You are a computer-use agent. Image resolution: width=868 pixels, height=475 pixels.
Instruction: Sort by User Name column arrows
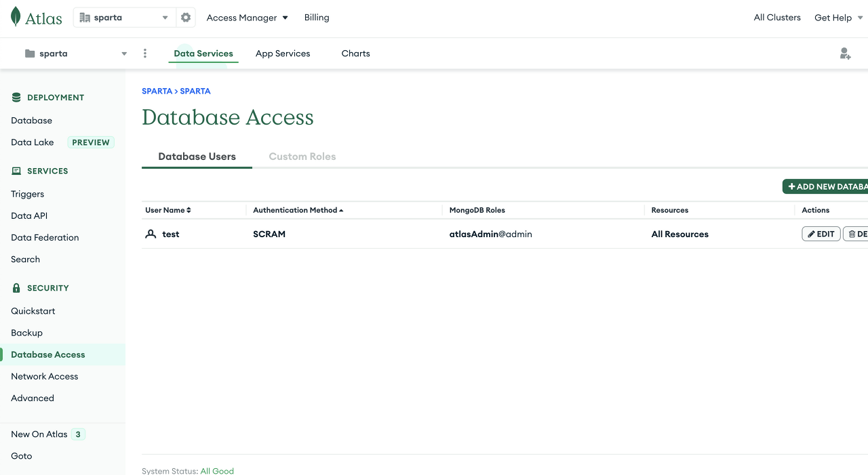189,210
